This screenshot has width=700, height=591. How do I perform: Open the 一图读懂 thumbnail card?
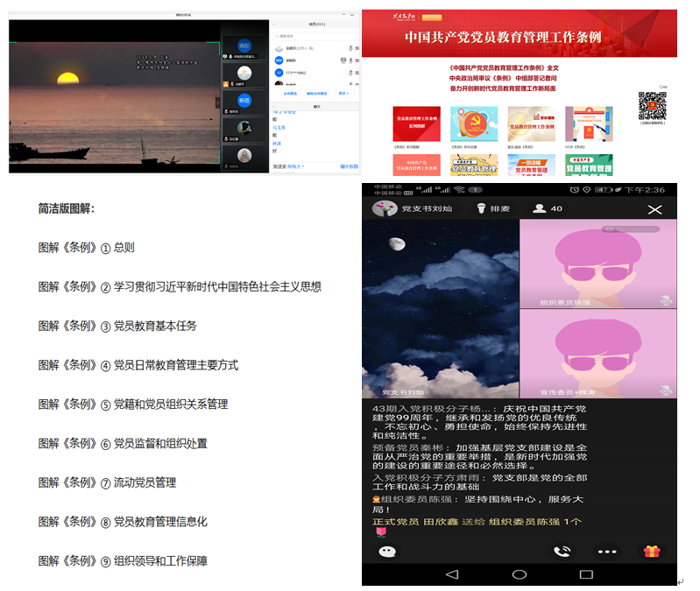pyautogui.click(x=531, y=165)
